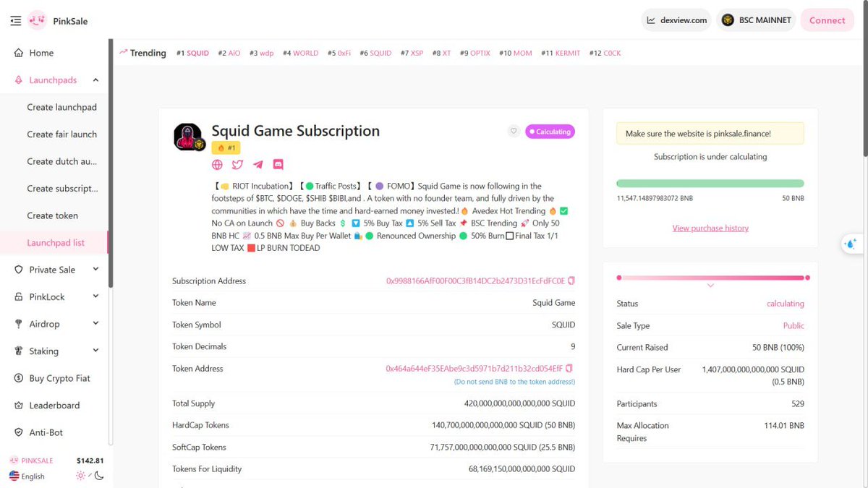Expand the Airdrop chevron
Image resolution: width=868 pixels, height=488 pixels.
tap(95, 324)
